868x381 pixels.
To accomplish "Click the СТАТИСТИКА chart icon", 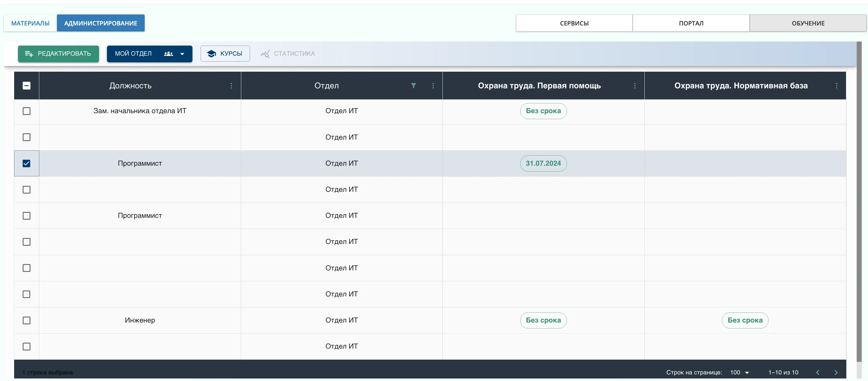I will pyautogui.click(x=265, y=53).
